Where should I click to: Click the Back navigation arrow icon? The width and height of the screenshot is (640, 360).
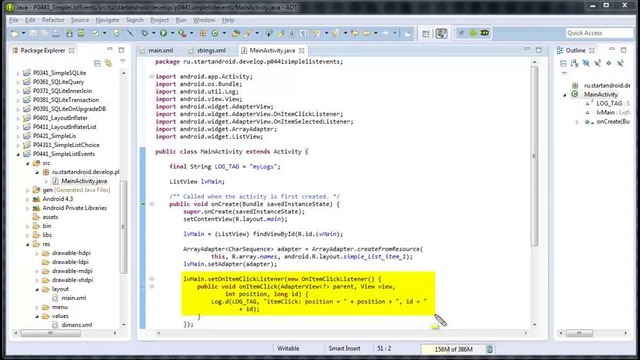(x=367, y=33)
